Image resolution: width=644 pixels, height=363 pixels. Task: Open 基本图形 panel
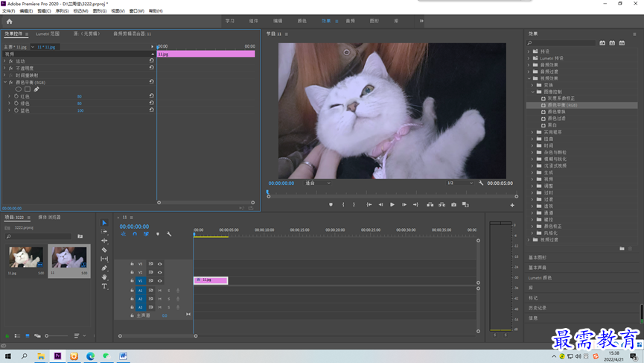[538, 257]
